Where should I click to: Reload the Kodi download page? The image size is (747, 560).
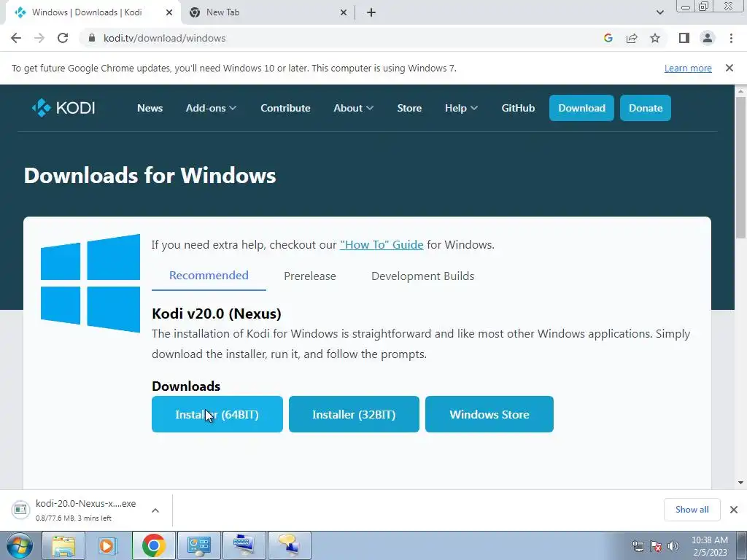point(63,38)
